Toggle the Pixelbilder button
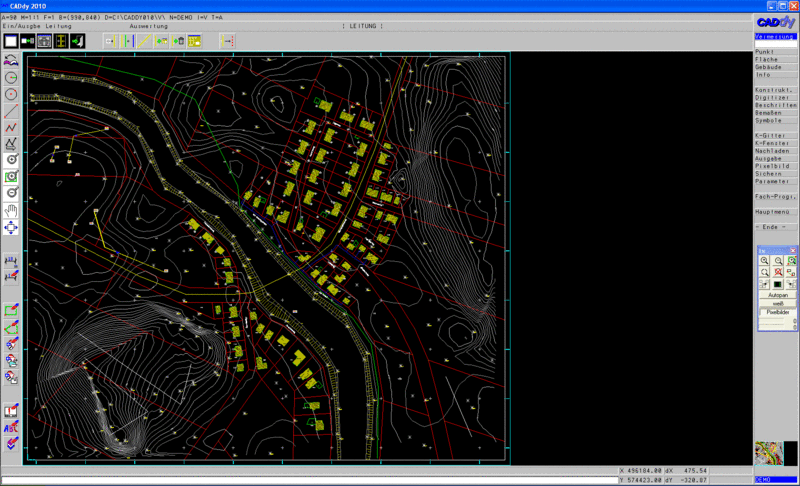This screenshot has width=800, height=486. pos(777,313)
